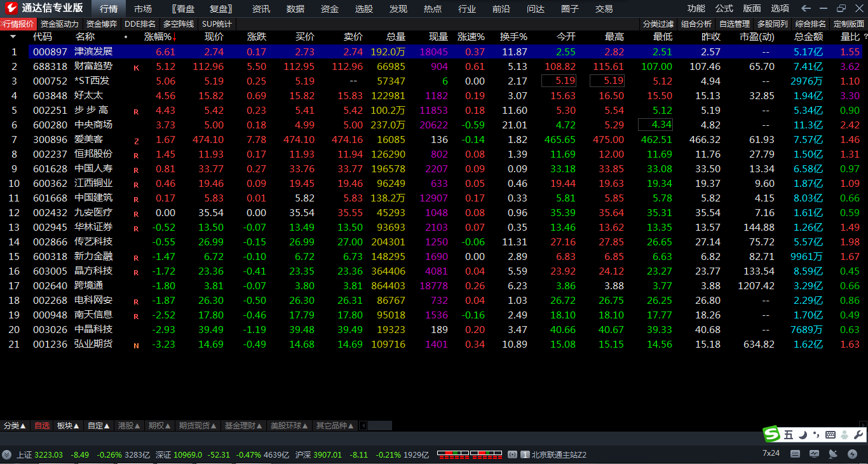Click the lightning bolt status icon
The height and width of the screenshot is (464, 868).
pos(853,454)
